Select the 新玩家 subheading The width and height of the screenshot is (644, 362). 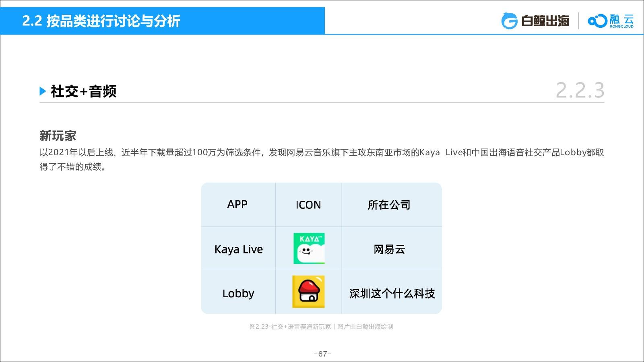(58, 136)
